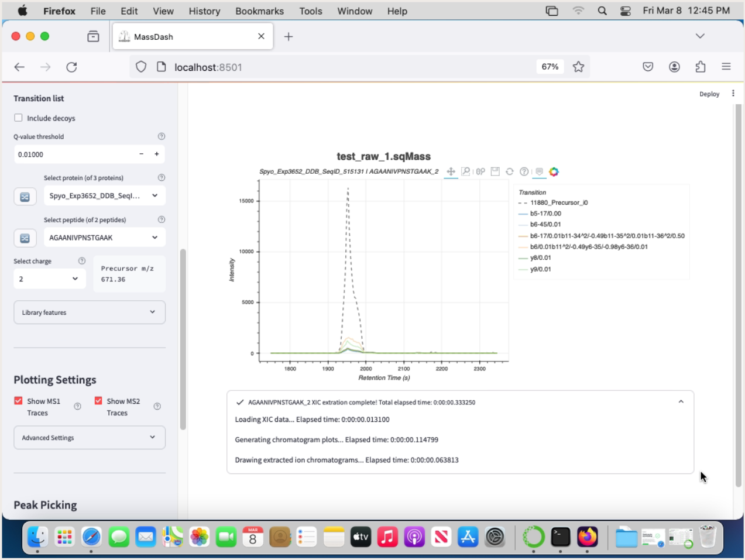Open Firefox View from tab bar
This screenshot has width=745, height=560.
[93, 36]
